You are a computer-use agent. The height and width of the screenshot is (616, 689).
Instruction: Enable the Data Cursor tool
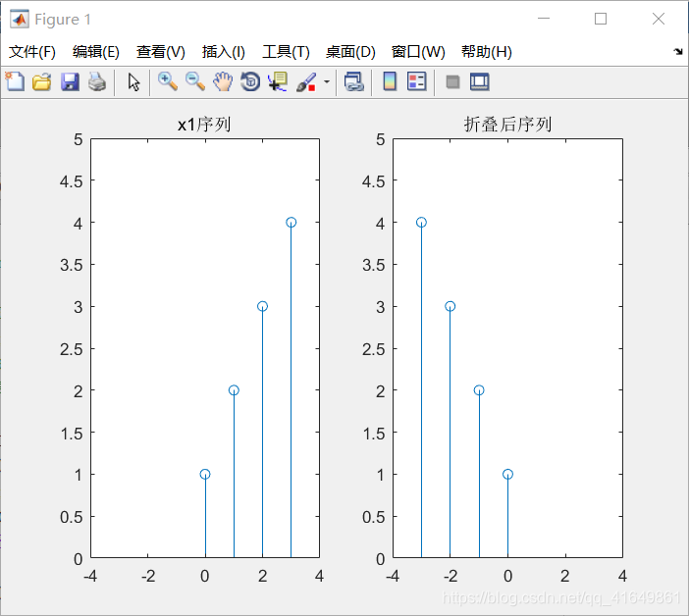(x=278, y=81)
